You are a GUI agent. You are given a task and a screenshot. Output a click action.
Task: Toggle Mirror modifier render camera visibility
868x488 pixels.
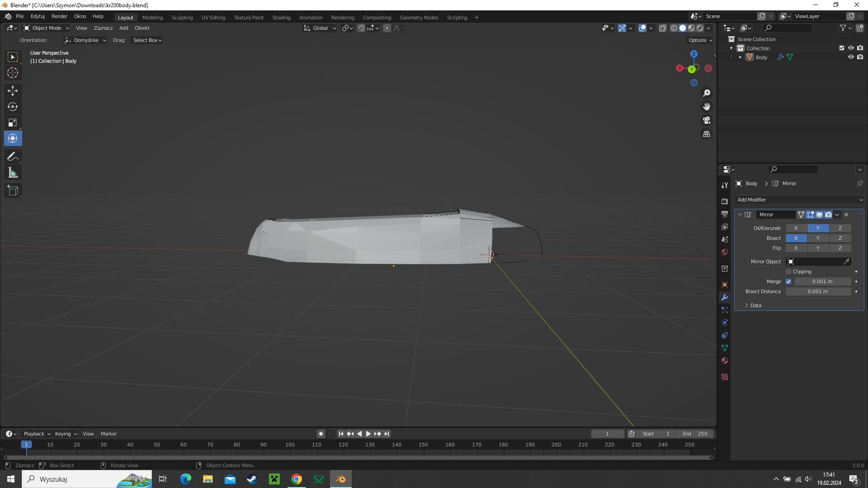(828, 215)
